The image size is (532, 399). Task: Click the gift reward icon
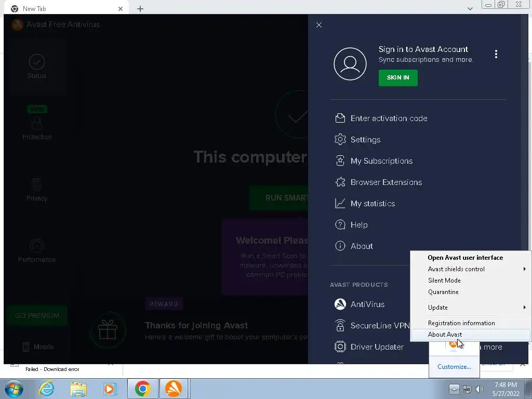108,330
